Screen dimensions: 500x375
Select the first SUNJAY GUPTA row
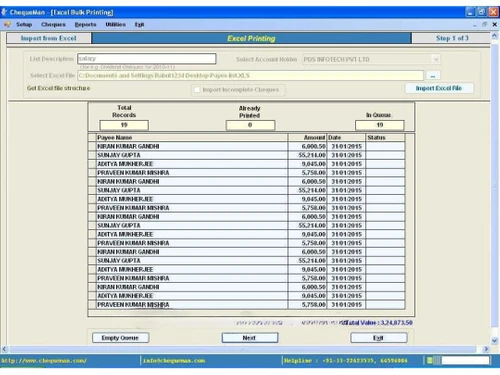247,155
